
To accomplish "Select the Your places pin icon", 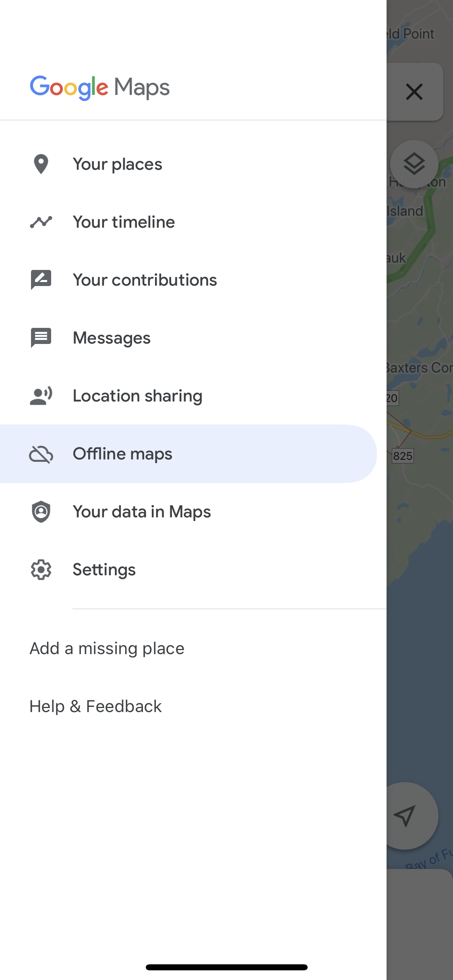I will (x=41, y=164).
